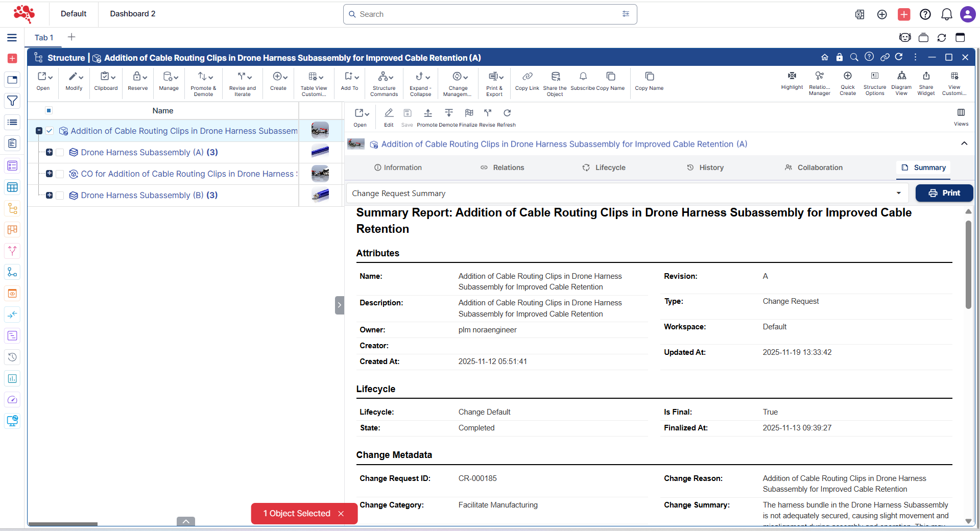Check the Drone Harness Subassembly (A) checkbox
The width and height of the screenshot is (980, 531).
pyautogui.click(x=60, y=153)
